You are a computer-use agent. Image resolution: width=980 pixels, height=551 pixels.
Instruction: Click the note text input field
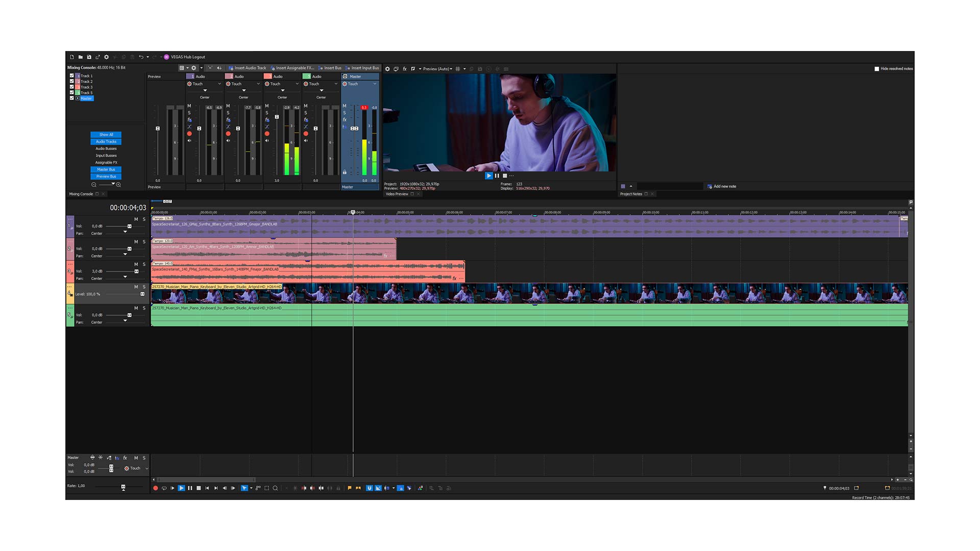pyautogui.click(x=670, y=187)
